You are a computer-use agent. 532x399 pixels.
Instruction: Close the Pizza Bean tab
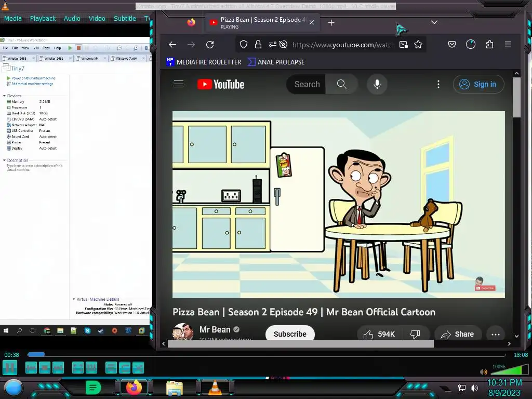(312, 22)
